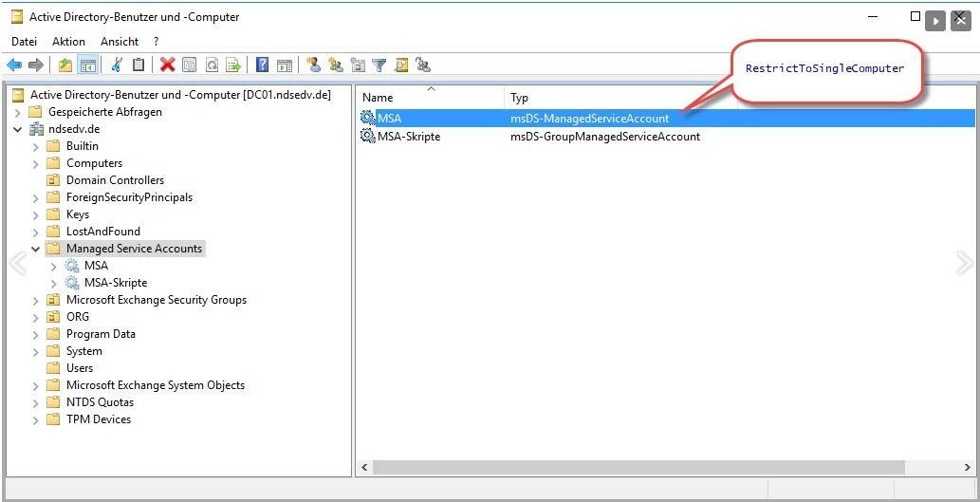Select Domain Controllers in the tree
980x502 pixels.
pyautogui.click(x=115, y=180)
